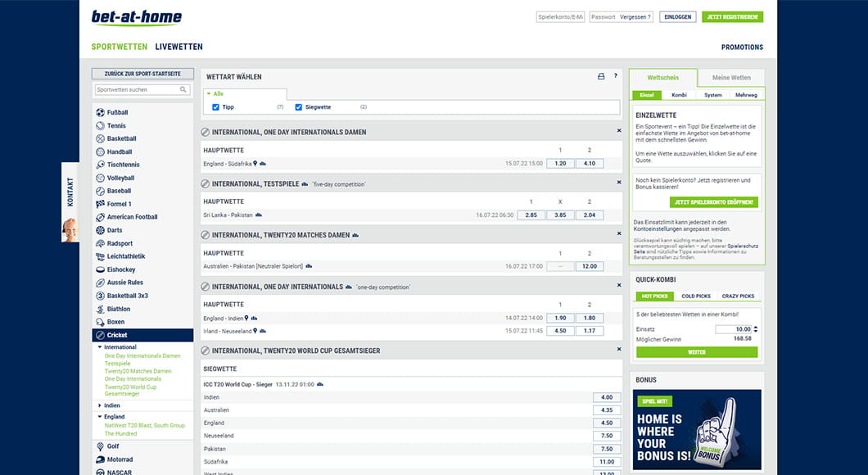Screen dimensions: 868x475
Task: Click the print icon in Wettart header
Action: (x=601, y=76)
